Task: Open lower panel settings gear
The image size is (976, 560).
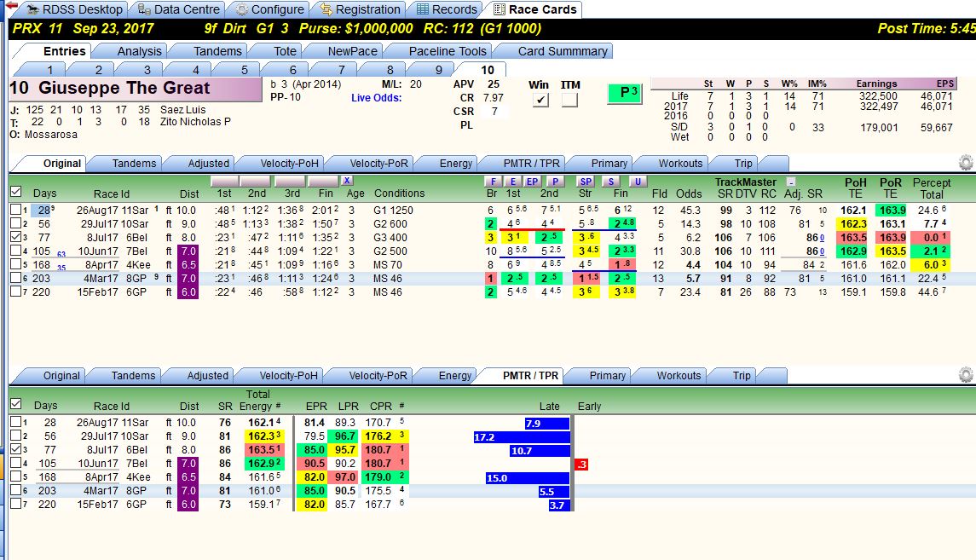Action: point(966,375)
